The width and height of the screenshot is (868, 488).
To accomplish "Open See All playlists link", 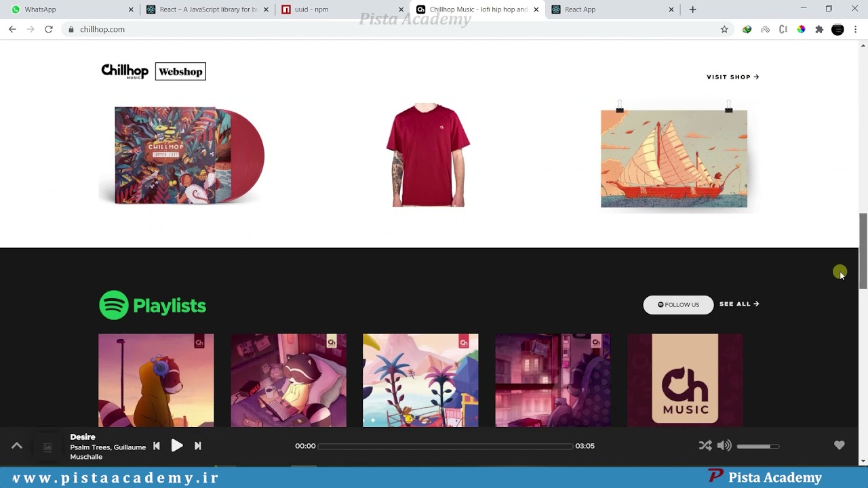I will tap(739, 304).
